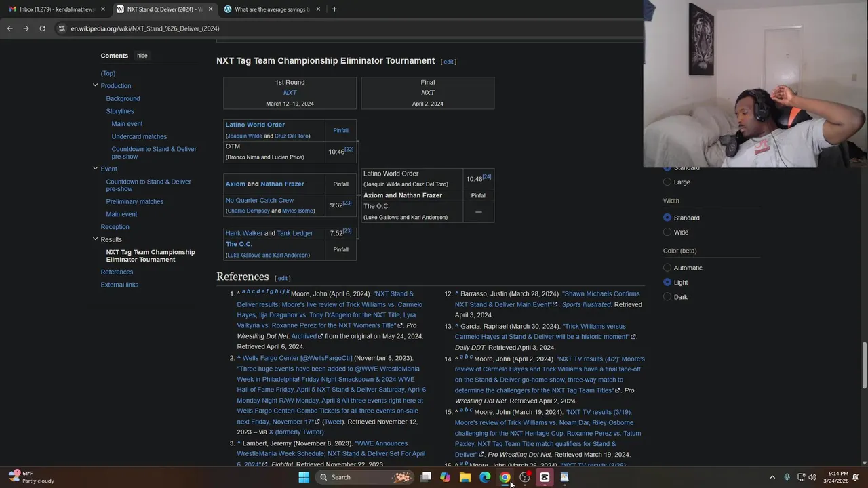The image size is (868, 488).
Task: Collapse the Production contents section
Action: click(95, 85)
